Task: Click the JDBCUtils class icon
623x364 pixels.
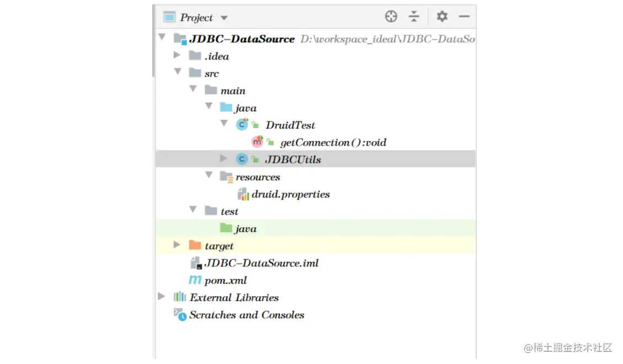Action: coord(242,159)
